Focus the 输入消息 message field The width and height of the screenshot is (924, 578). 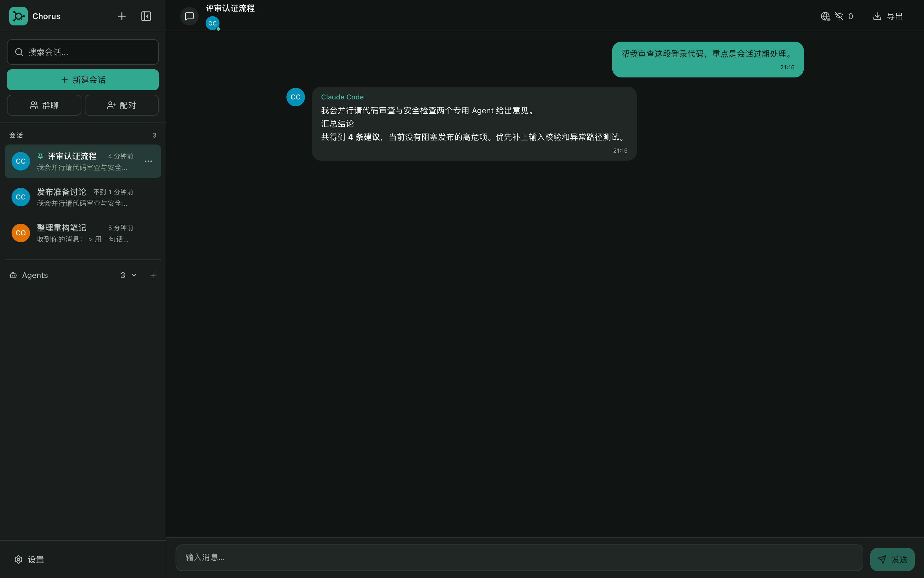519,558
